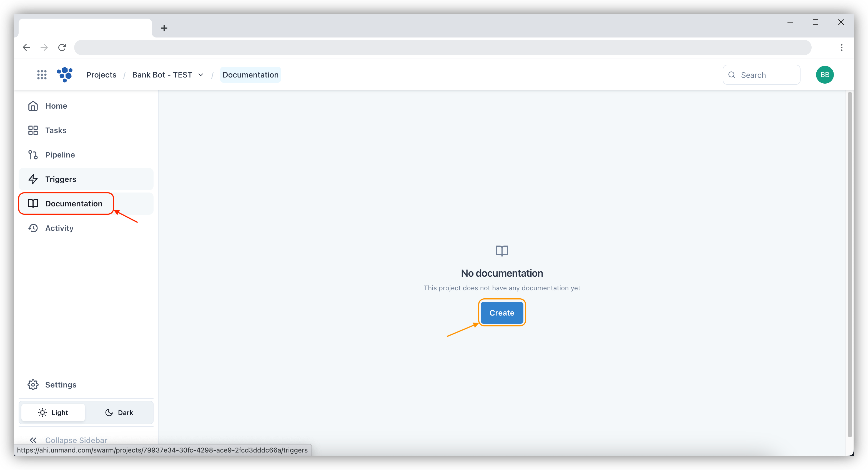
Task: Select the Documentation breadcrumb tab
Action: [250, 74]
